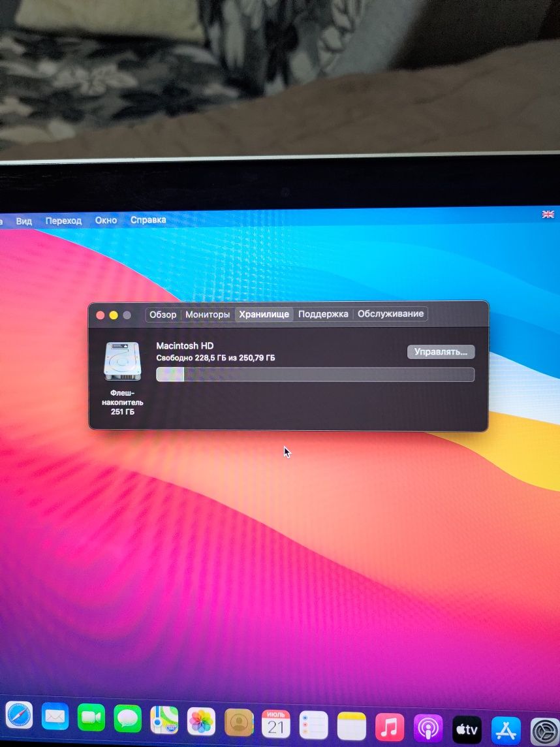Image resolution: width=560 pixels, height=747 pixels.
Task: Launch Music from the Dock
Action: click(x=390, y=728)
